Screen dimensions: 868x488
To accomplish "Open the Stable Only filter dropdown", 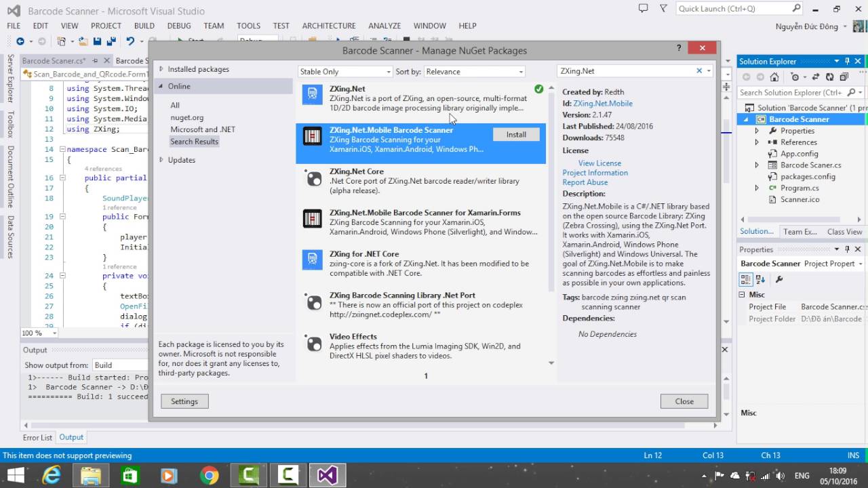I will pyautogui.click(x=345, y=71).
